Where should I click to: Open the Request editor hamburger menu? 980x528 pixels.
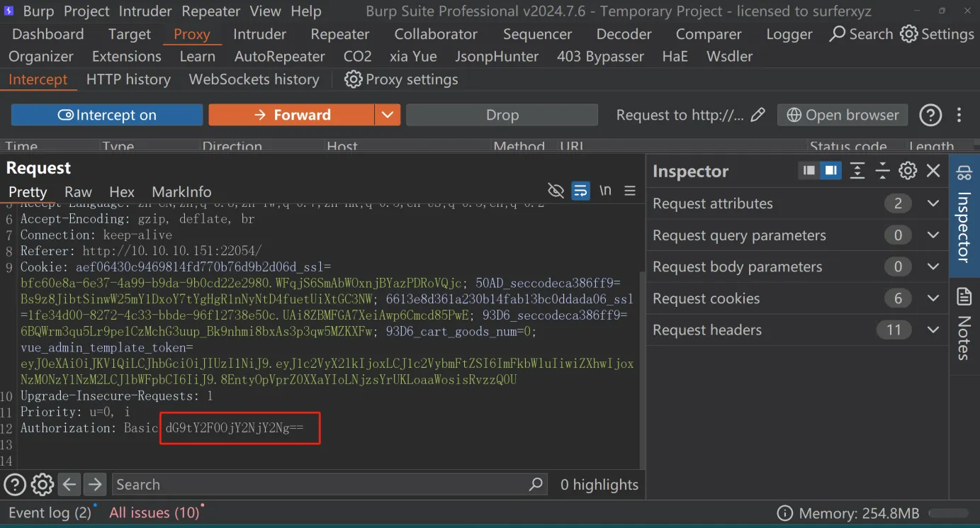coord(630,191)
